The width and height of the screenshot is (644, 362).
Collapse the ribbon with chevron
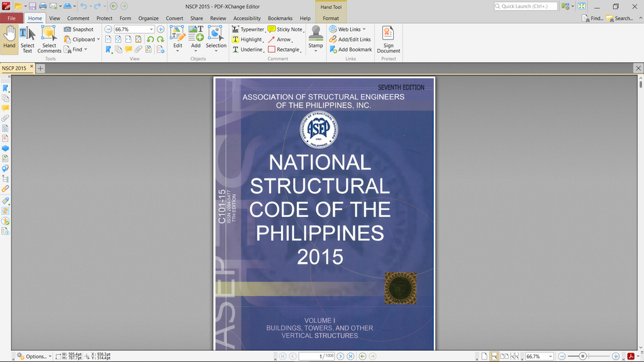click(x=640, y=18)
